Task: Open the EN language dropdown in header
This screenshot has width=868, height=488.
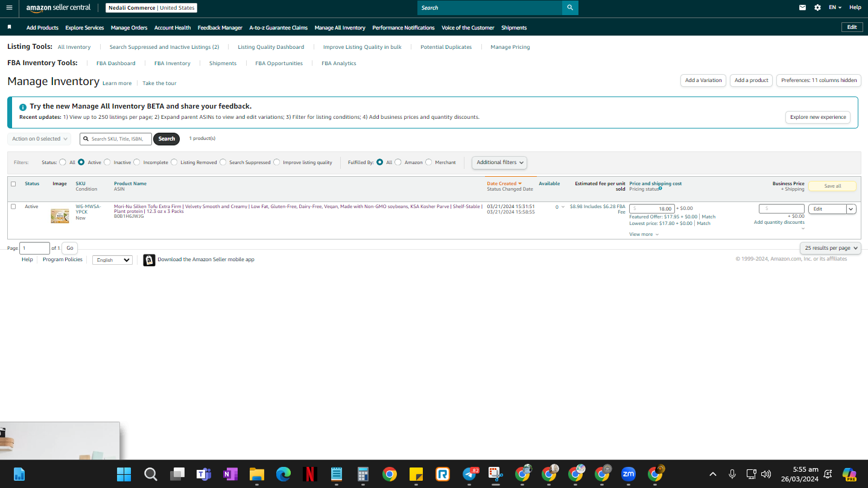Action: (835, 8)
